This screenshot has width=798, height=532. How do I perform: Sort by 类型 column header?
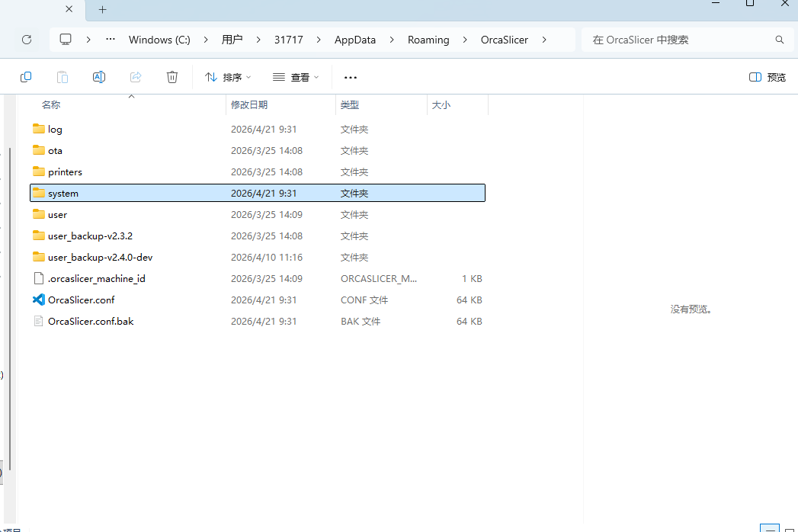point(381,105)
